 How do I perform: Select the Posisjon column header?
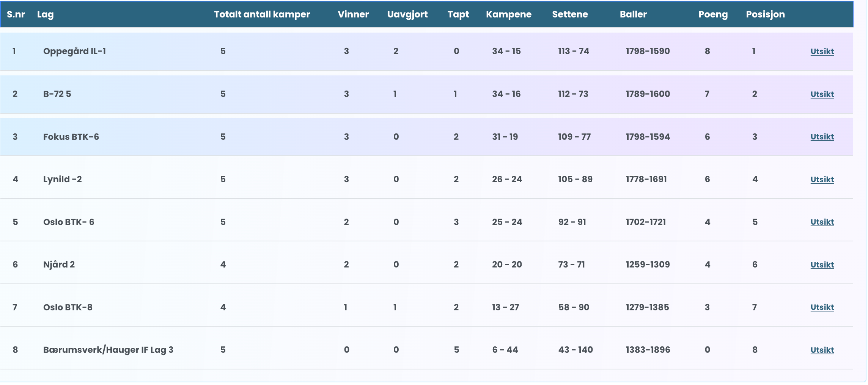click(765, 14)
